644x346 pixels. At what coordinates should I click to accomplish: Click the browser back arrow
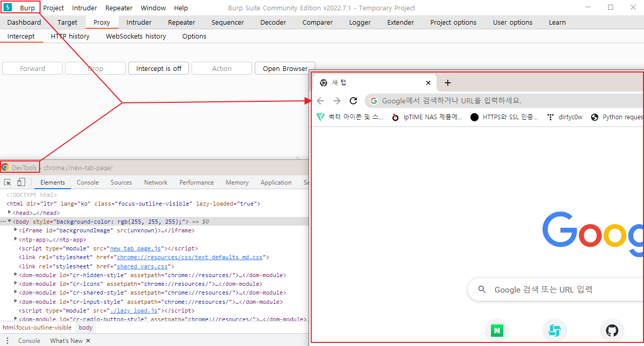point(320,101)
